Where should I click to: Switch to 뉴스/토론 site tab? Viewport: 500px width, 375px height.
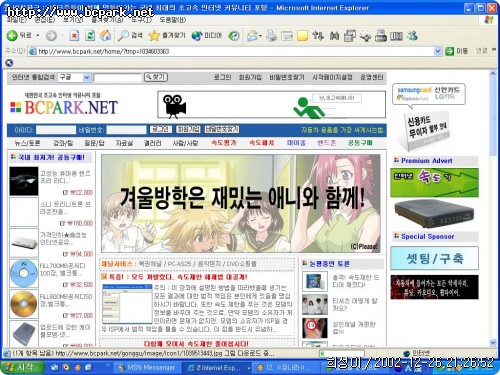[x=27, y=143]
